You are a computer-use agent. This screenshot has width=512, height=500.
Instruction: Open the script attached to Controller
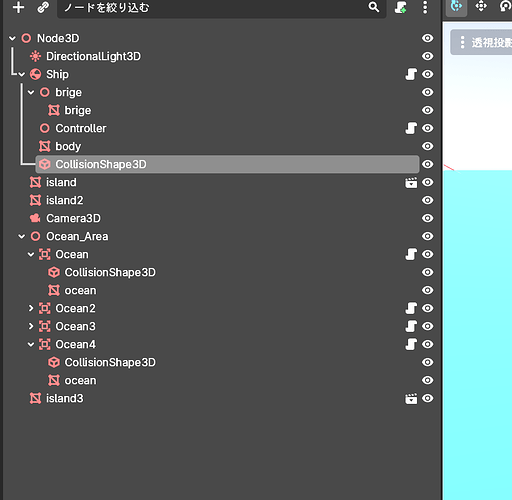pos(411,128)
